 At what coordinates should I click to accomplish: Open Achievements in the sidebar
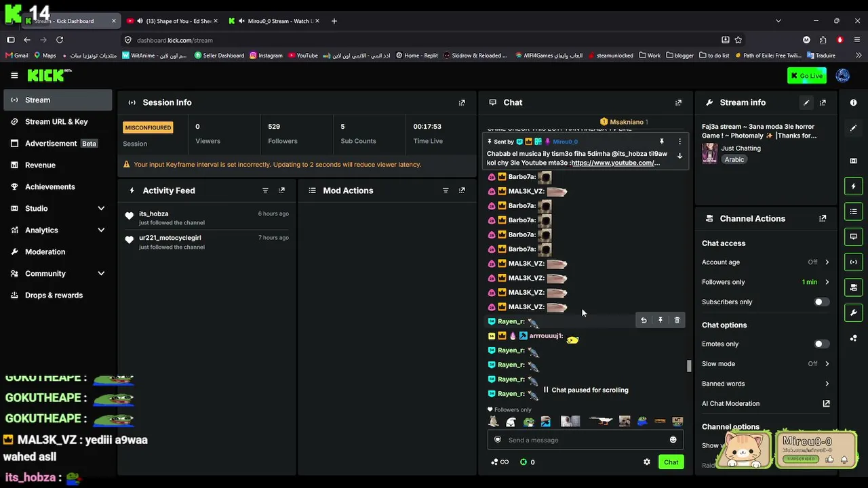pyautogui.click(x=58, y=186)
